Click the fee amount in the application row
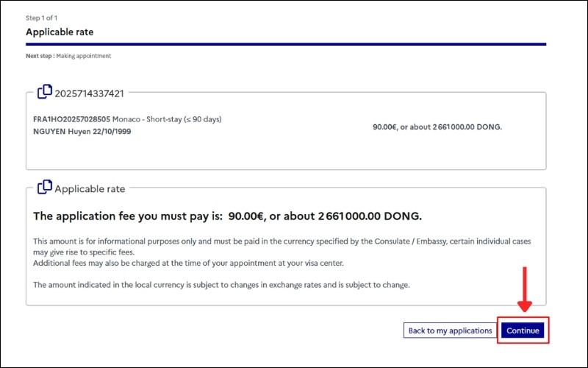The width and height of the screenshot is (588, 368). click(x=437, y=127)
